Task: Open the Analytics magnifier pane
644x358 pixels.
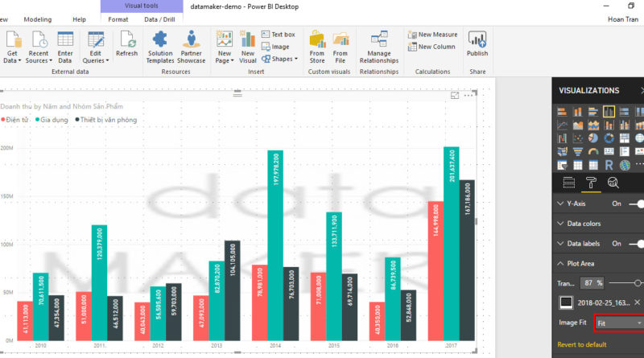Action: tap(613, 183)
